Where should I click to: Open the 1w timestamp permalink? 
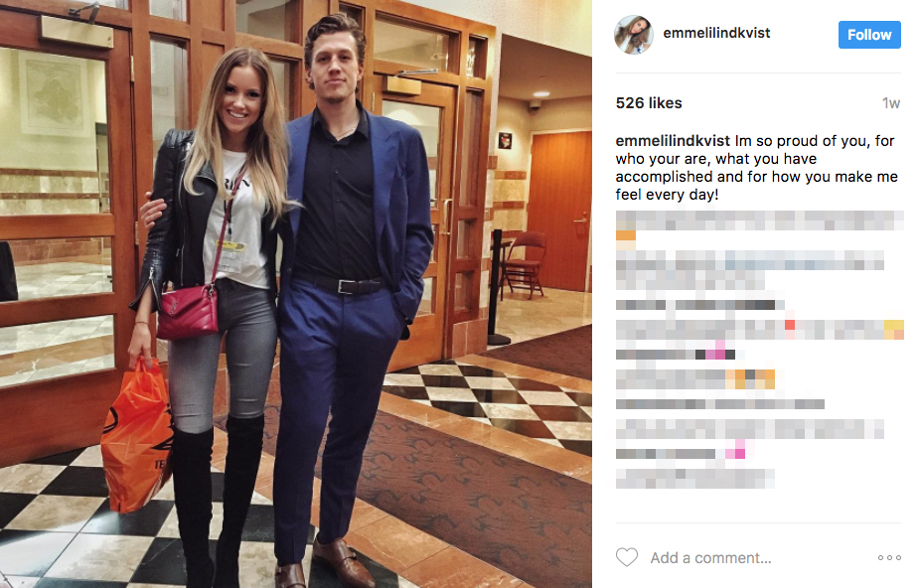[891, 103]
